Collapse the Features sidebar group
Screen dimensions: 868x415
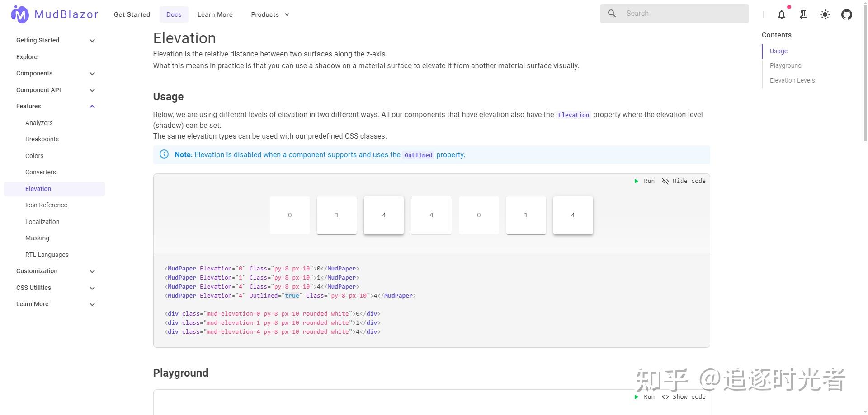(x=92, y=107)
